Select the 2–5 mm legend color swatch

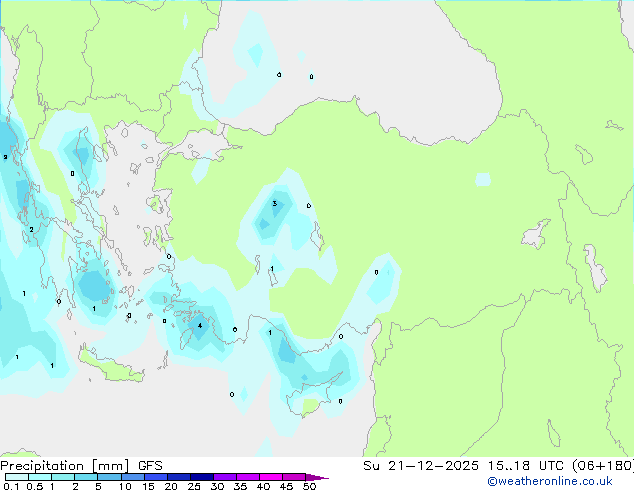pos(86,477)
